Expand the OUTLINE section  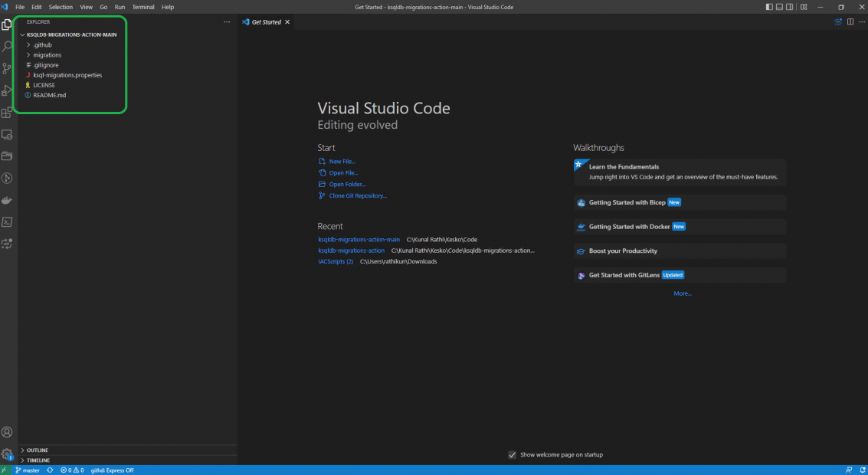37,450
